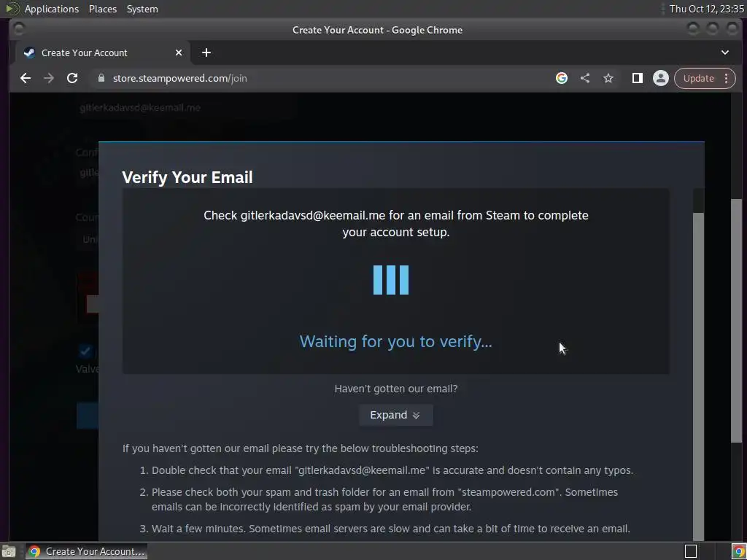
Task: Click the Update button in Chrome
Action: pyautogui.click(x=698, y=78)
